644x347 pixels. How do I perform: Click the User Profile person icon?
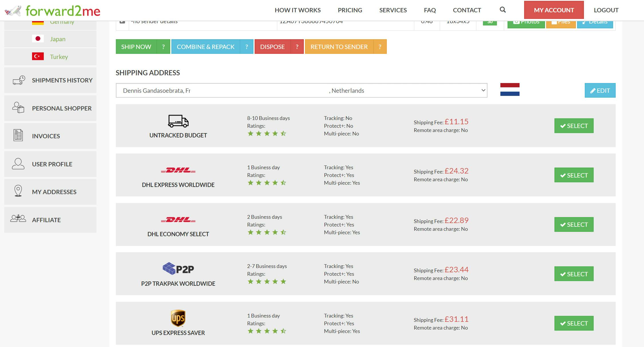tap(18, 164)
